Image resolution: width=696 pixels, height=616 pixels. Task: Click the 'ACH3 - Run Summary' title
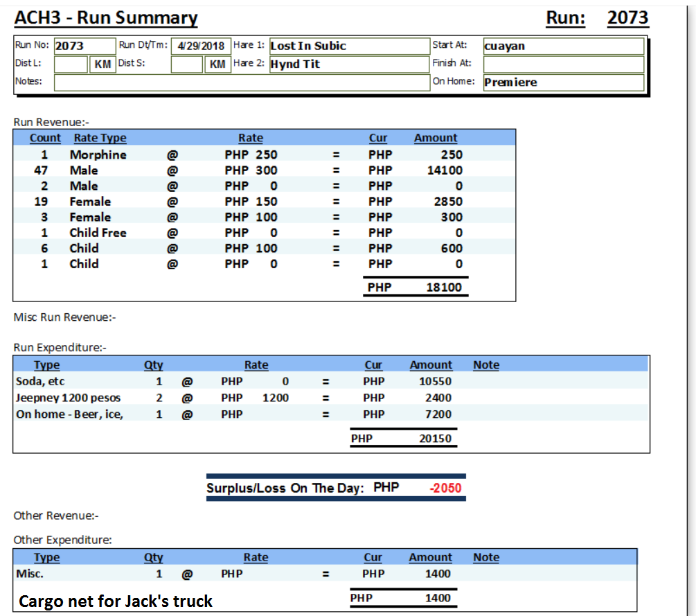tap(106, 18)
